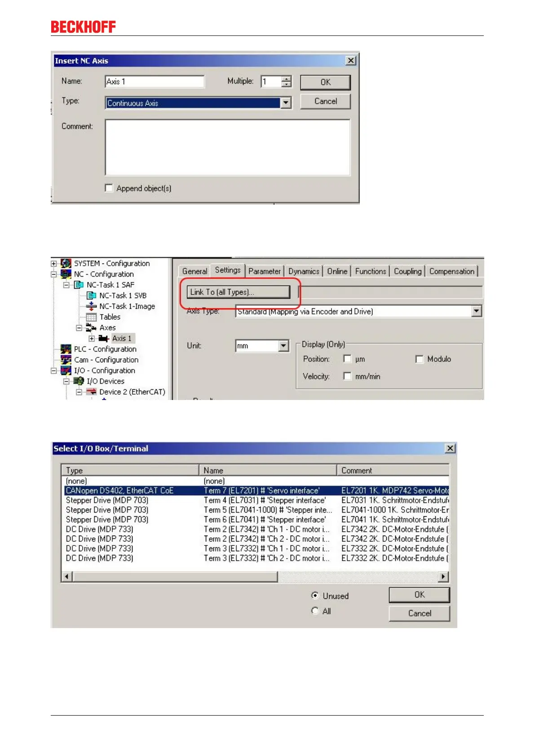The width and height of the screenshot is (535, 756).
Task: Collapse the I/O - Configuration node
Action: click(54, 371)
